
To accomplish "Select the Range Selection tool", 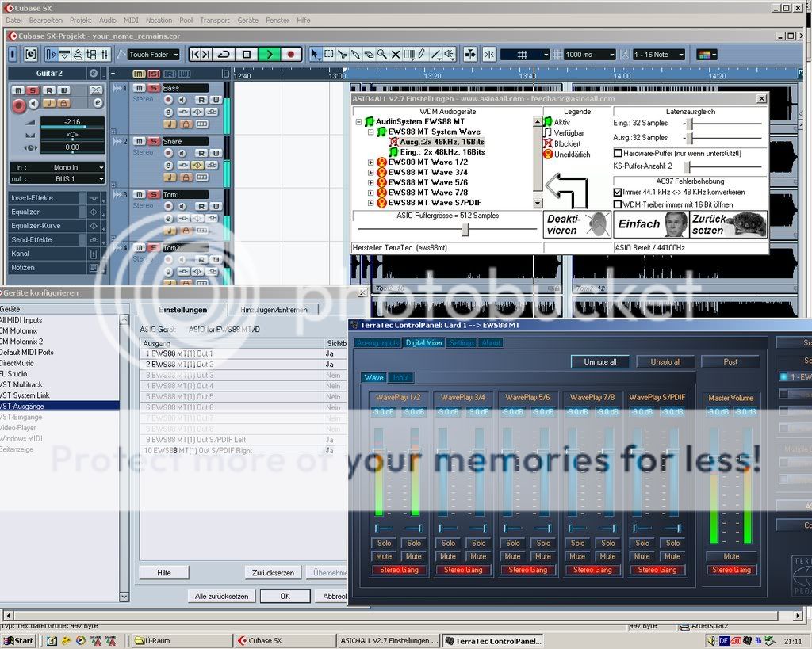I will [329, 55].
